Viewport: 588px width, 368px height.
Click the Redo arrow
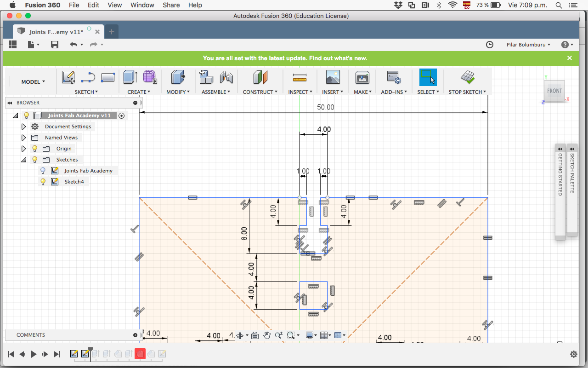pyautogui.click(x=93, y=45)
